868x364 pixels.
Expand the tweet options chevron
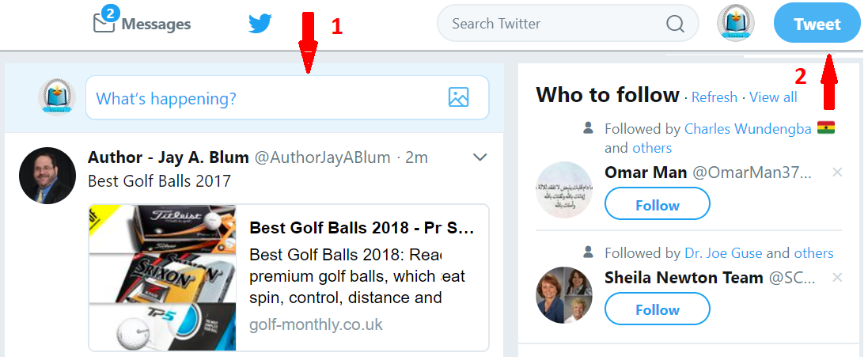(x=479, y=157)
